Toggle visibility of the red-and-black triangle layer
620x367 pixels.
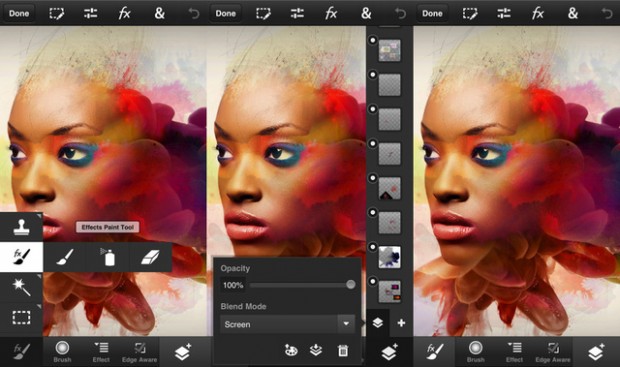[x=372, y=178]
